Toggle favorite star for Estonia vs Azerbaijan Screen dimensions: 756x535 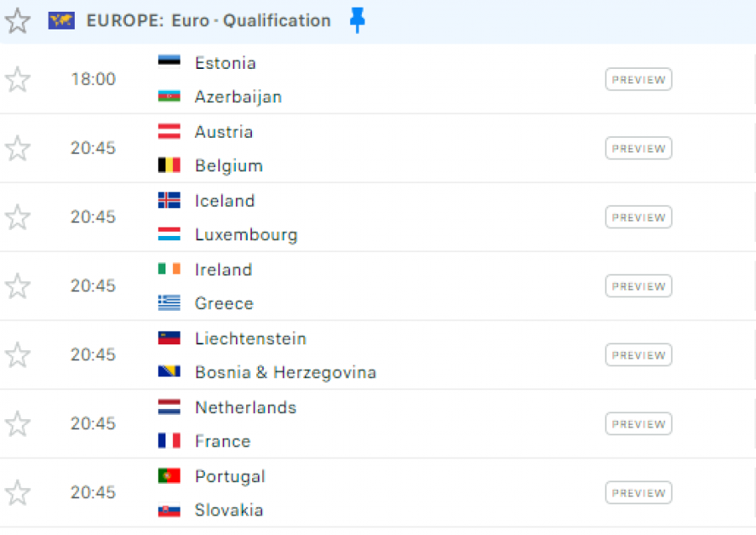pyautogui.click(x=18, y=79)
